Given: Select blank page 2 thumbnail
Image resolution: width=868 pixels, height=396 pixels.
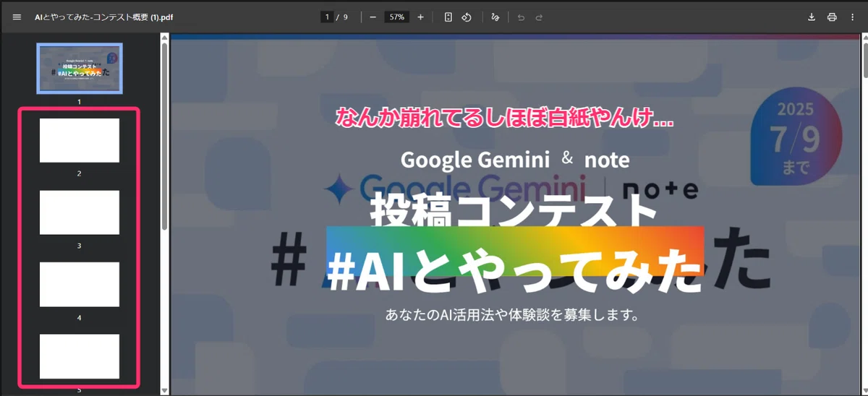Looking at the screenshot, I should click(x=80, y=140).
